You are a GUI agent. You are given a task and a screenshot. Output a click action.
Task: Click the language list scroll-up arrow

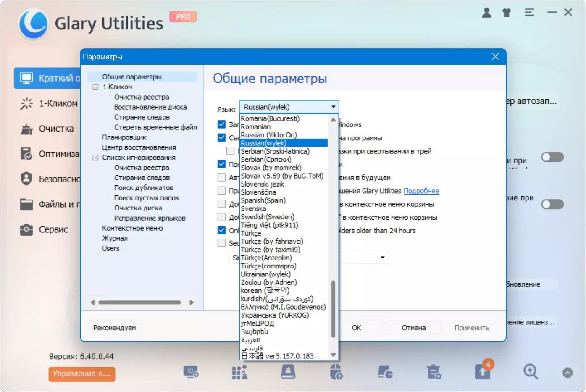click(333, 120)
